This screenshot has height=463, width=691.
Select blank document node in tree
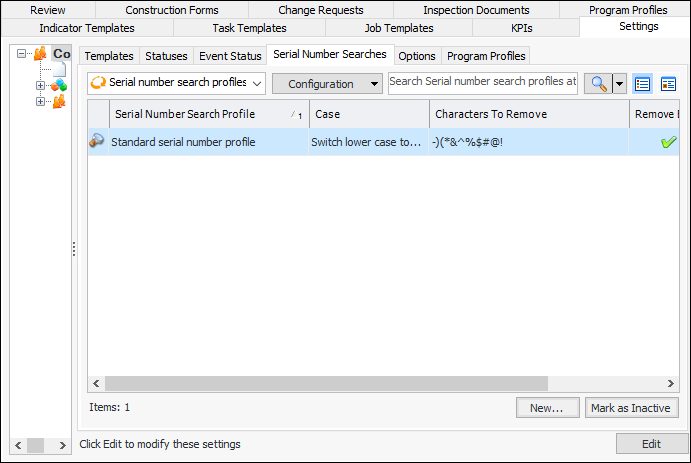[x=59, y=69]
